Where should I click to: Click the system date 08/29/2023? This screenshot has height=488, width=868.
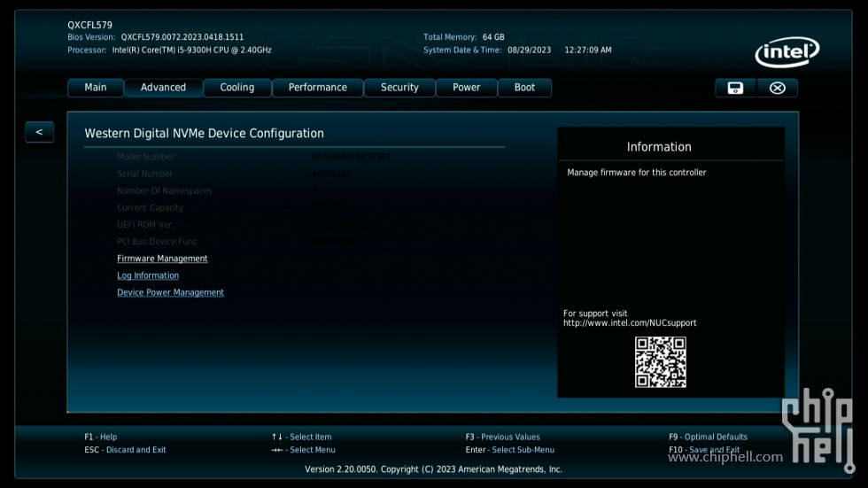pos(530,50)
